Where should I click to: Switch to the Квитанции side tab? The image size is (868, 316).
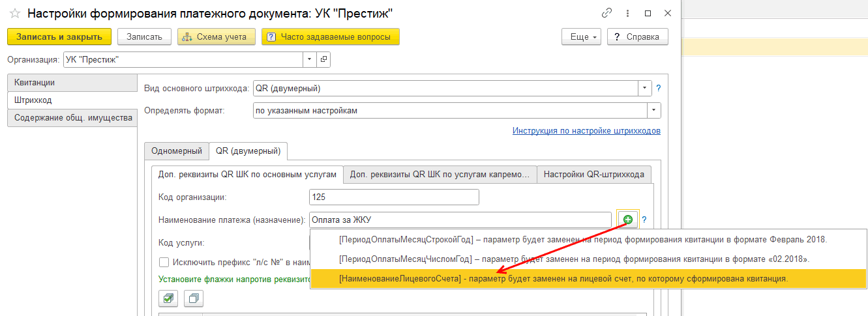coord(71,83)
